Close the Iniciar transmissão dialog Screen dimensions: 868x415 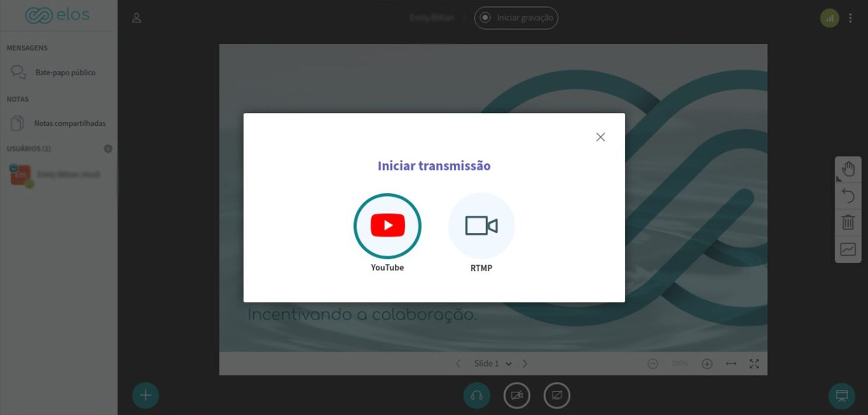(600, 137)
